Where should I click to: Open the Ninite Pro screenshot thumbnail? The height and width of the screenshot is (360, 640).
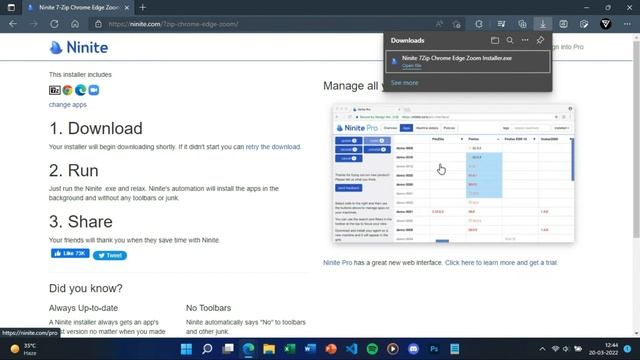(x=453, y=173)
